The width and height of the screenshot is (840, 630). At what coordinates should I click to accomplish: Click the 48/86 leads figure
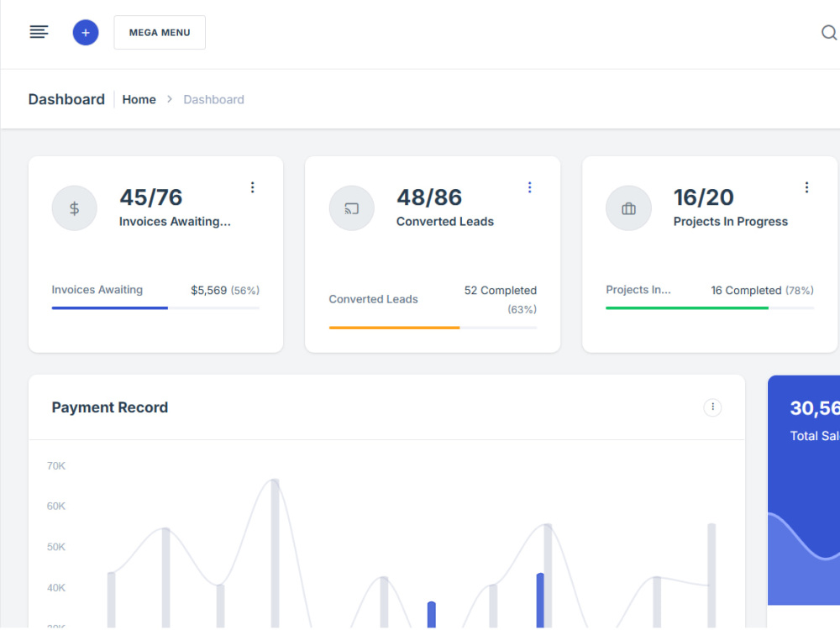coord(429,197)
